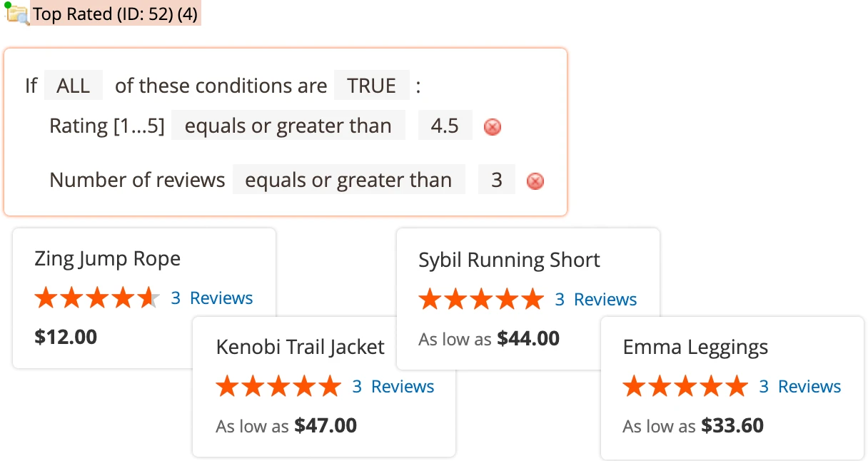The width and height of the screenshot is (868, 461).
Task: Click the half star on Zing Jump Rope rating
Action: (148, 298)
